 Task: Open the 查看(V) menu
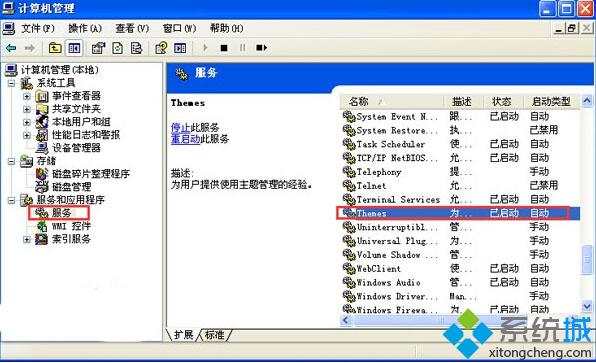click(x=132, y=28)
